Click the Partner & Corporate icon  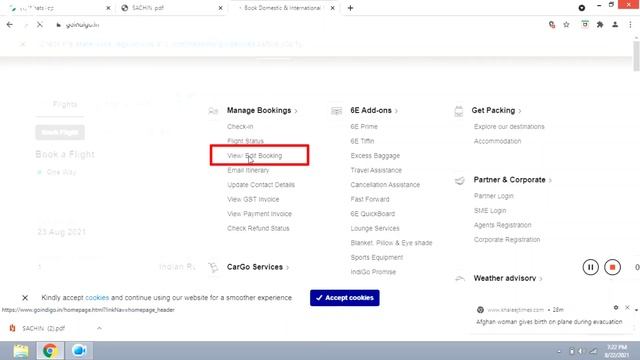pos(460,180)
